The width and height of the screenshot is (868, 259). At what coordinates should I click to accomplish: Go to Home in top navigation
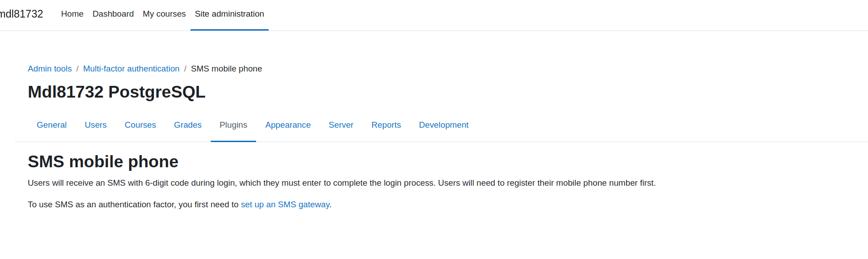pyautogui.click(x=72, y=14)
